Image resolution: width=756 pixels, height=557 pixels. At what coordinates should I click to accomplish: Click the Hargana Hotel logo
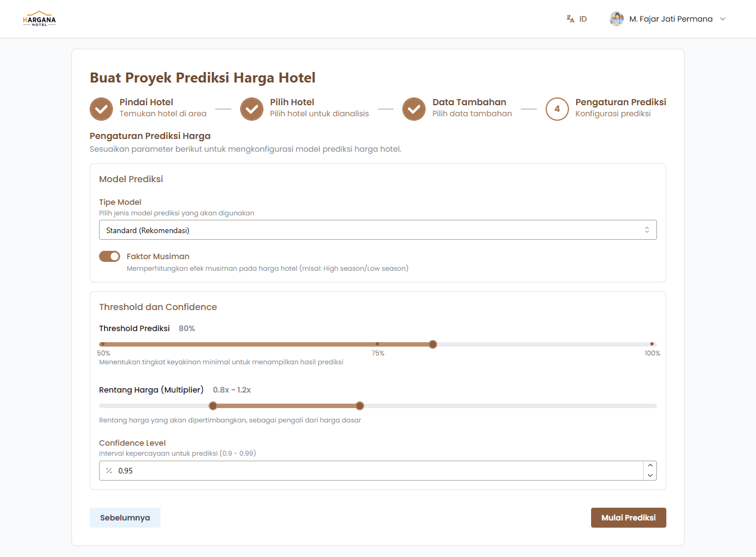coord(39,19)
